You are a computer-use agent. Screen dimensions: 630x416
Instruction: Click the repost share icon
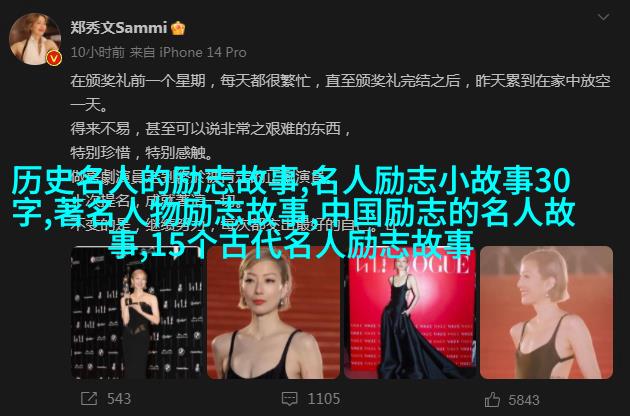(89, 399)
